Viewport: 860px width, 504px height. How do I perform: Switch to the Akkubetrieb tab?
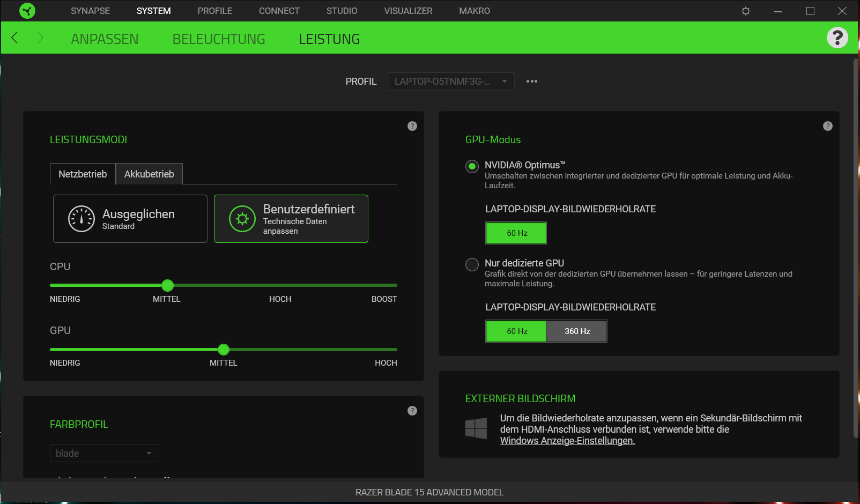(x=149, y=174)
